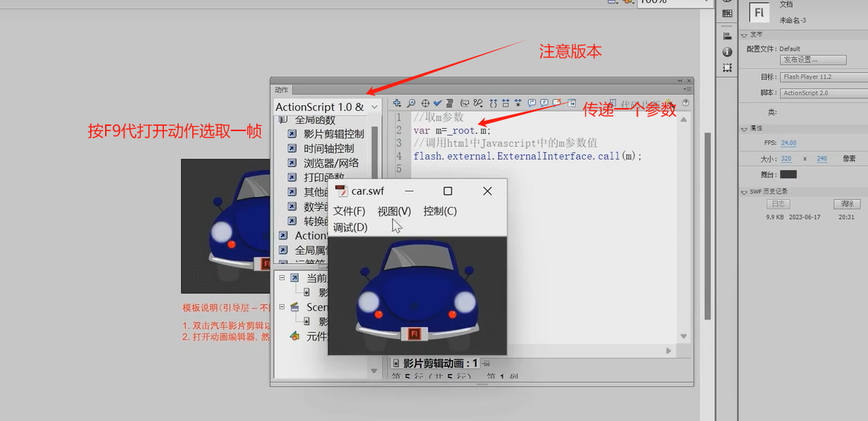The height and width of the screenshot is (421, 868).
Task: Apply Auto Format to the script
Action: coord(449,103)
